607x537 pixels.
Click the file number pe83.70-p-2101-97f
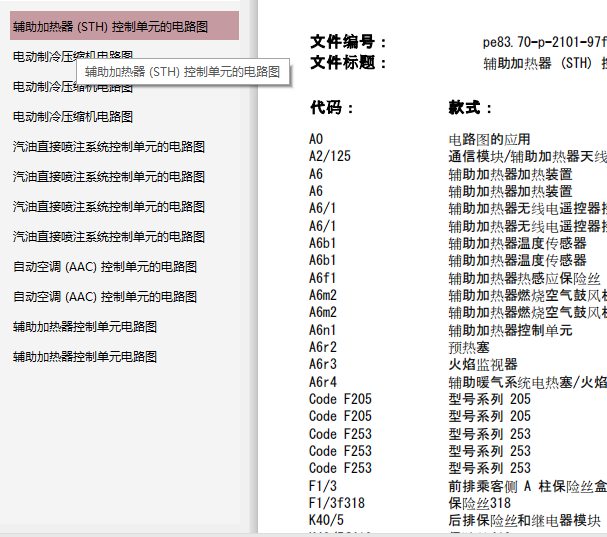(544, 42)
